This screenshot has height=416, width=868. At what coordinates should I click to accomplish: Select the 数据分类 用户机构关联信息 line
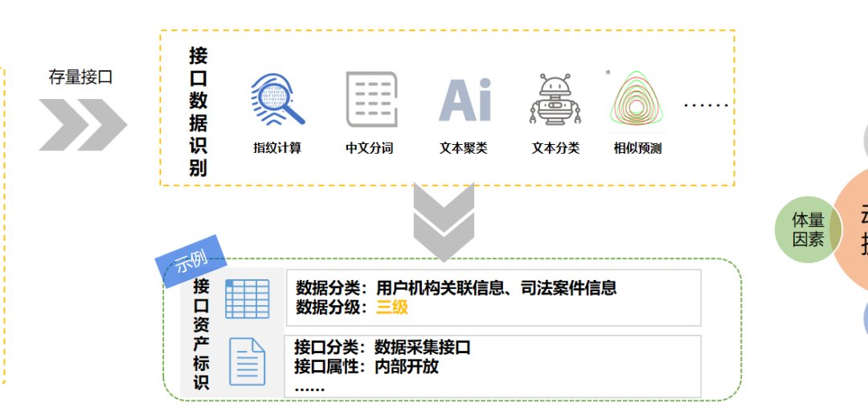[457, 288]
